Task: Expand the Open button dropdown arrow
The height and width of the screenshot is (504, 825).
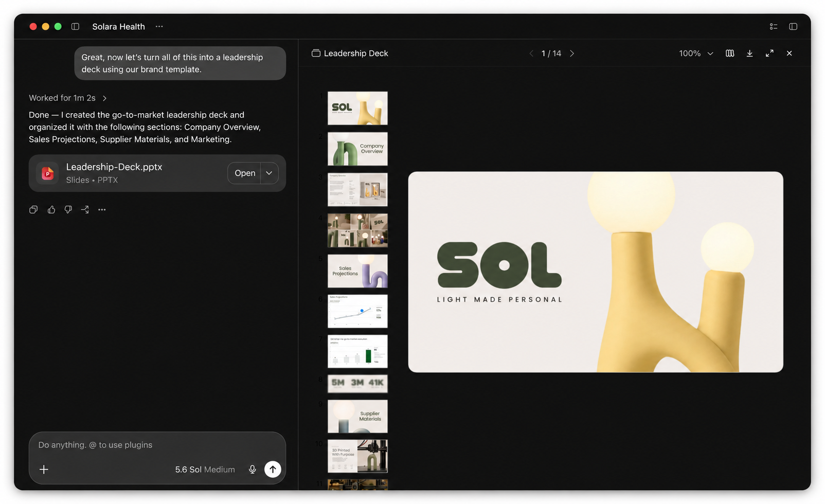Action: (x=269, y=173)
